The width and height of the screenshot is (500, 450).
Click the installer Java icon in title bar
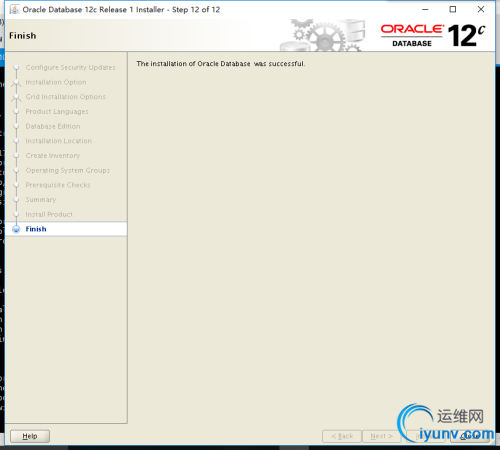click(14, 9)
